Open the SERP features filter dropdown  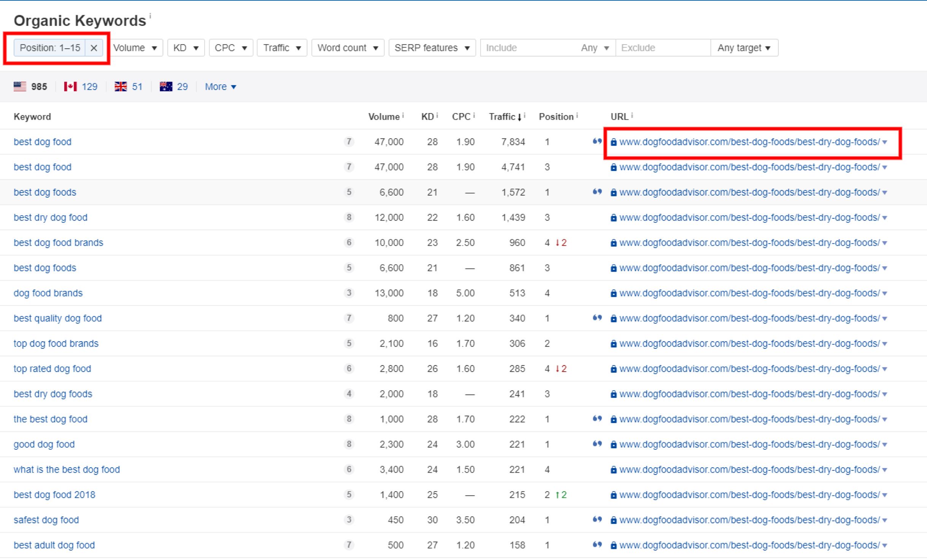coord(432,48)
